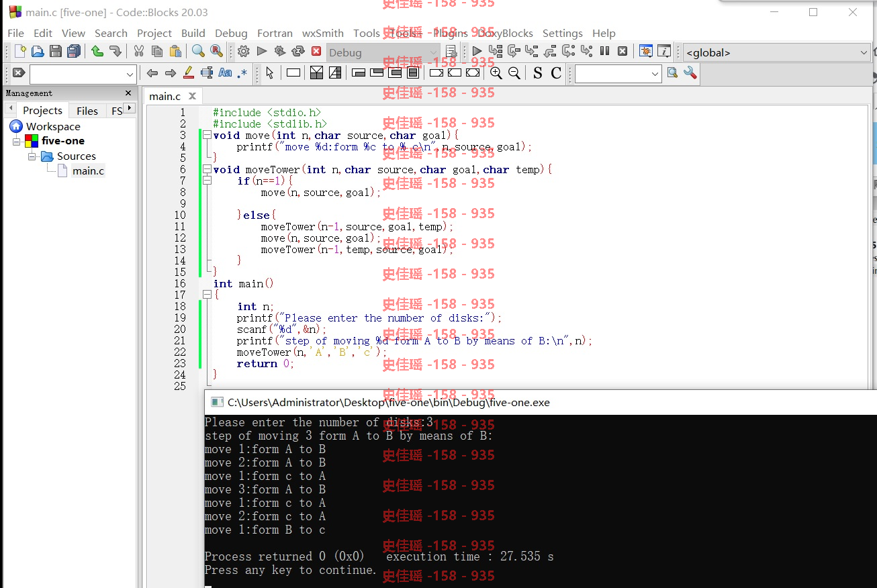The image size is (877, 588).
Task: Switch to the Files tab
Action: (x=87, y=111)
